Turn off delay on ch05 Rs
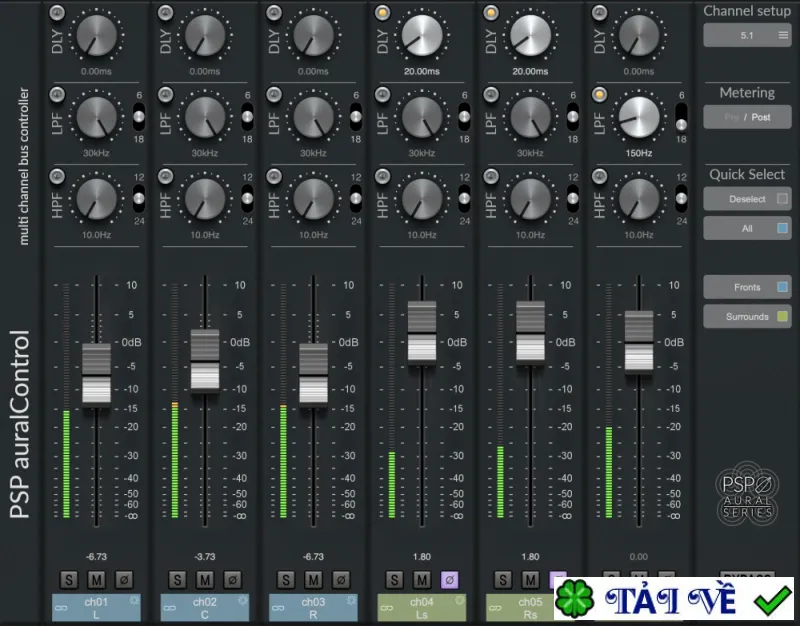800x626 pixels. click(x=491, y=13)
